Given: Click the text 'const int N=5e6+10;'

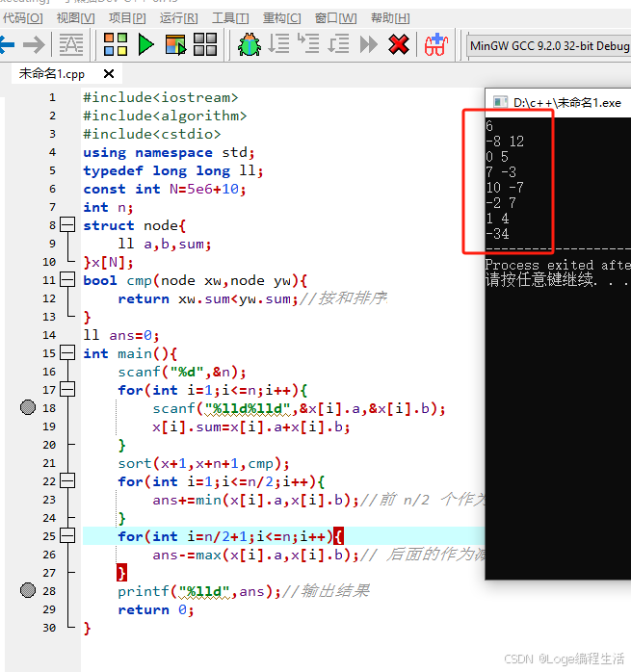Looking at the screenshot, I should (x=165, y=189).
